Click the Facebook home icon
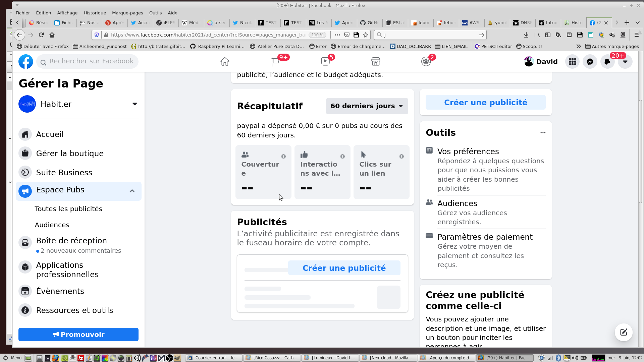The width and height of the screenshot is (644, 362). [x=225, y=62]
